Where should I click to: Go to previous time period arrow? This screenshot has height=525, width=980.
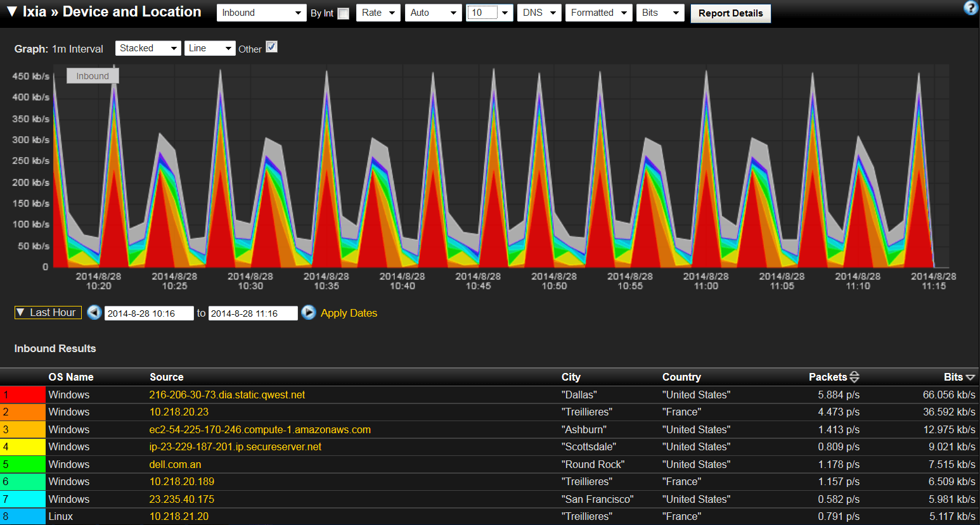click(x=94, y=312)
